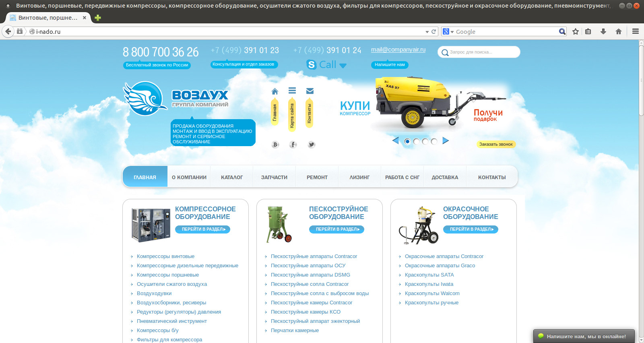Select the first slider dot
Screen dimensions: 644x343
[407, 141]
